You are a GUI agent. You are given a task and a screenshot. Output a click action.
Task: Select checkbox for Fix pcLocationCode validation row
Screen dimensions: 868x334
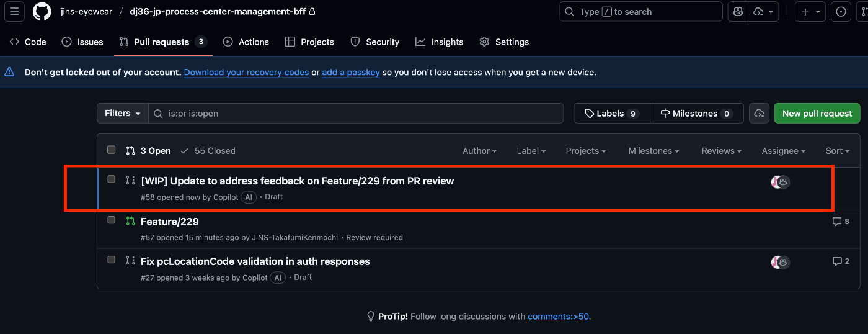pyautogui.click(x=112, y=260)
